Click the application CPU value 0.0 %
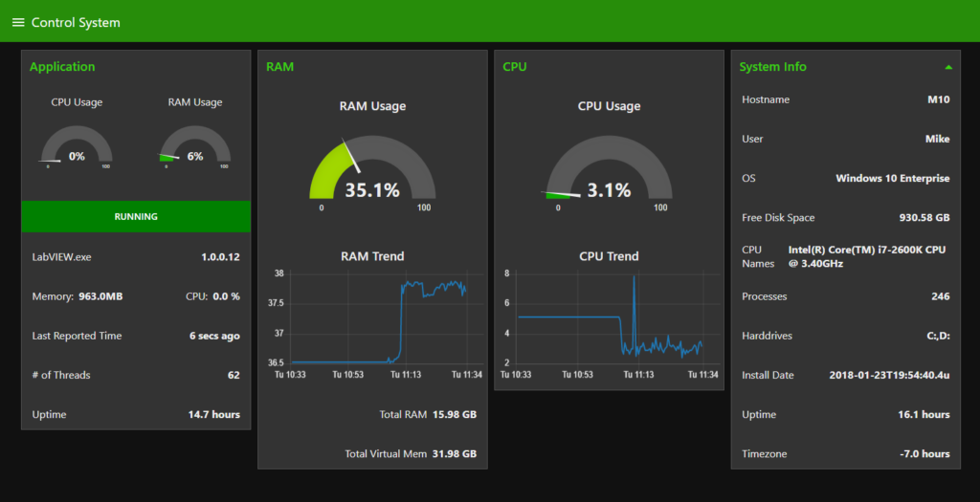This screenshot has height=502, width=980. point(226,296)
